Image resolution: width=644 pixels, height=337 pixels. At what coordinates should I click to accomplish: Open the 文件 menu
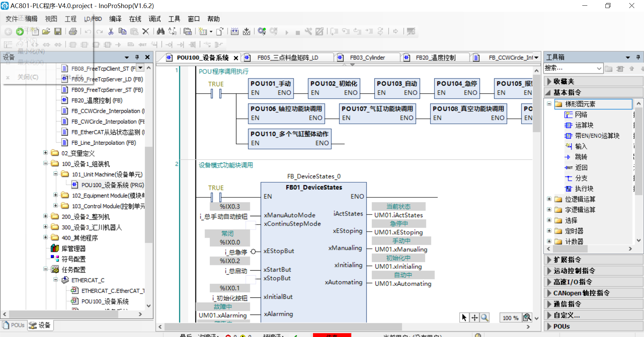pos(11,19)
